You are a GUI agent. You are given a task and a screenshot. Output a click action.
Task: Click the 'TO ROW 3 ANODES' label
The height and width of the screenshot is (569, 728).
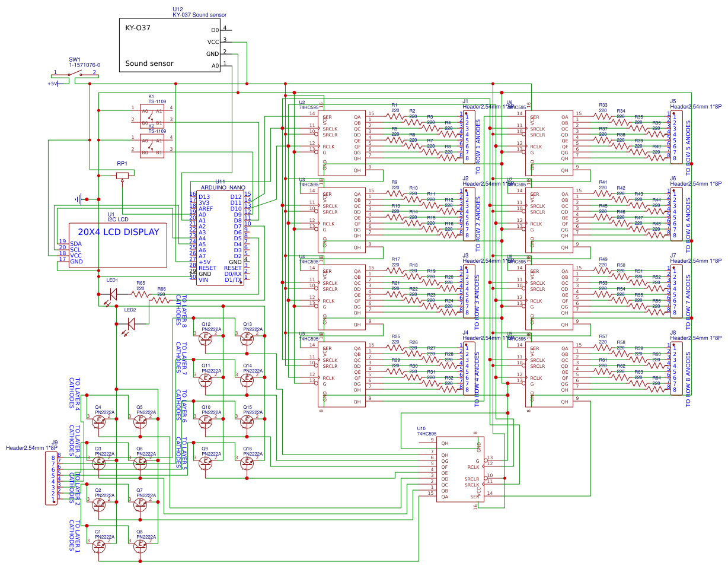pos(478,301)
